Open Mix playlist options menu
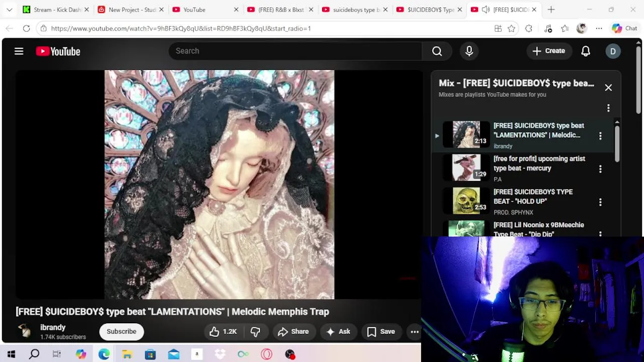Image resolution: width=644 pixels, height=362 pixels. pyautogui.click(x=608, y=108)
